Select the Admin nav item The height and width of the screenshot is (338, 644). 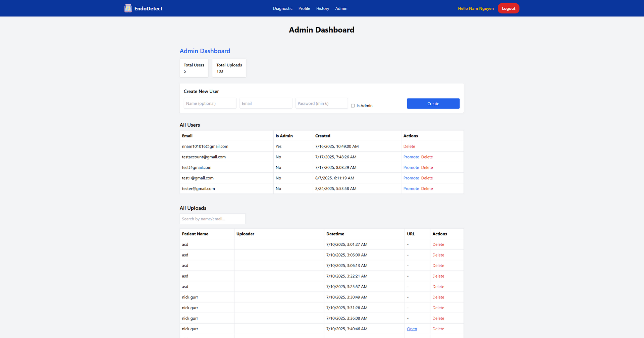[x=341, y=8]
